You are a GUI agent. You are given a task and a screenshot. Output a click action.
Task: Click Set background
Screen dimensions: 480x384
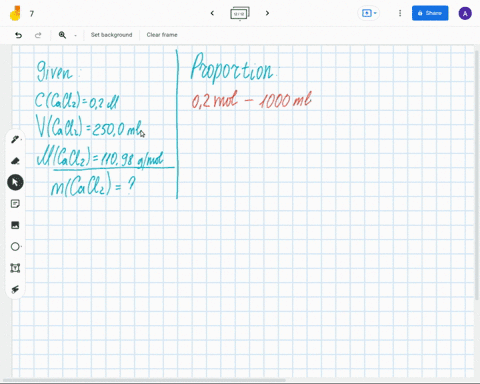(112, 35)
